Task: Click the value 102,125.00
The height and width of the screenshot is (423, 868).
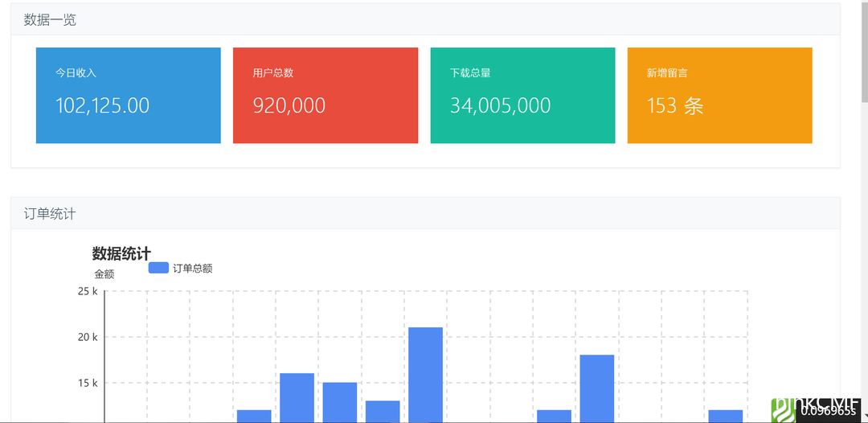Action: point(102,105)
